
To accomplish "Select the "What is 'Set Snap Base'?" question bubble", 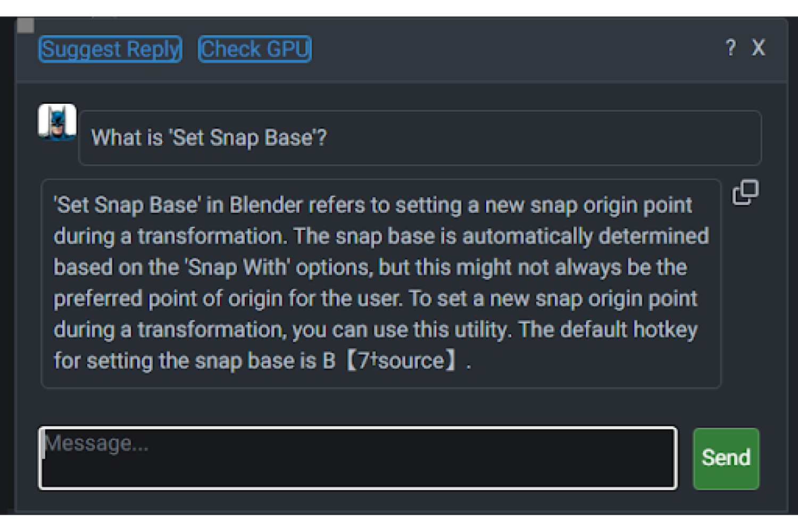I will coord(420,138).
